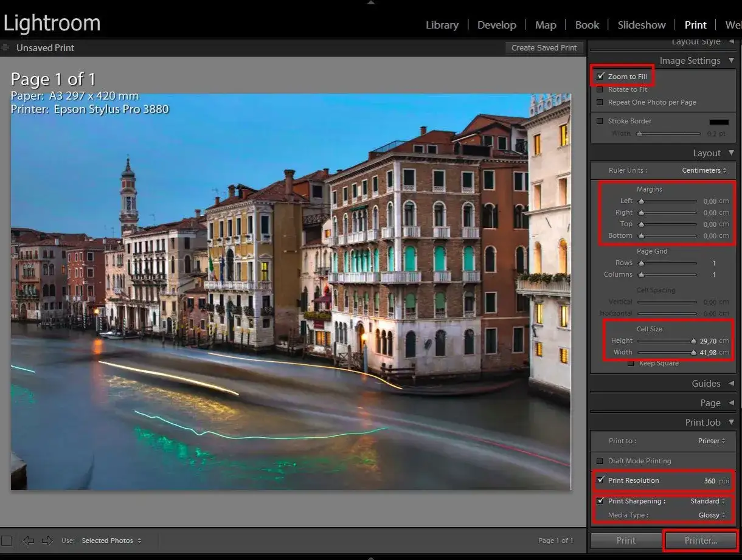Viewport: 742px width, 560px height.
Task: Collapse the Print Job panel triangle
Action: tap(731, 423)
